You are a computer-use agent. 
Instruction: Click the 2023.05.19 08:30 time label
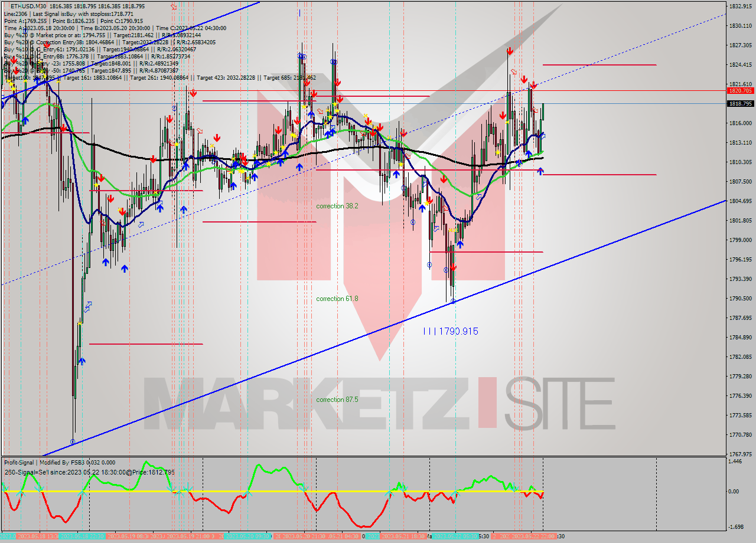126,536
